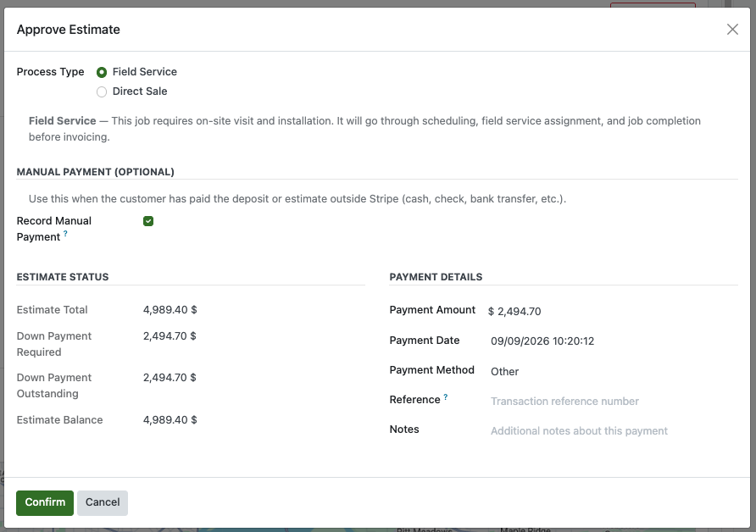Image resolution: width=756 pixels, height=532 pixels.
Task: Open the Payment Date picker field
Action: coord(614,341)
